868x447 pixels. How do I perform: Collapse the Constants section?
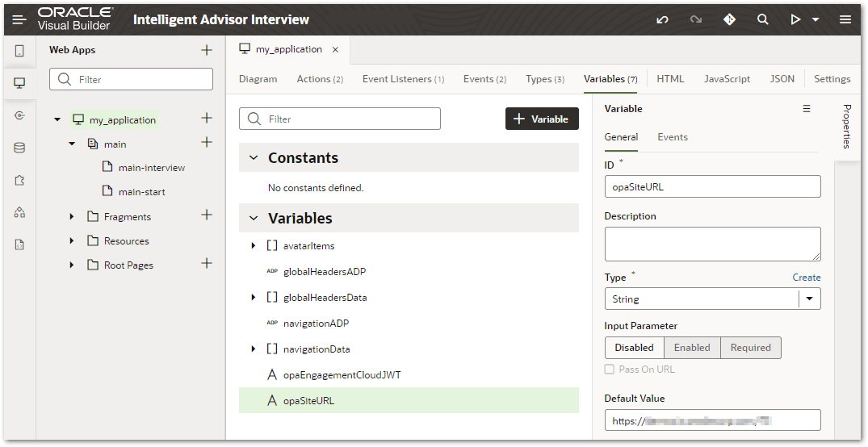[x=254, y=157]
